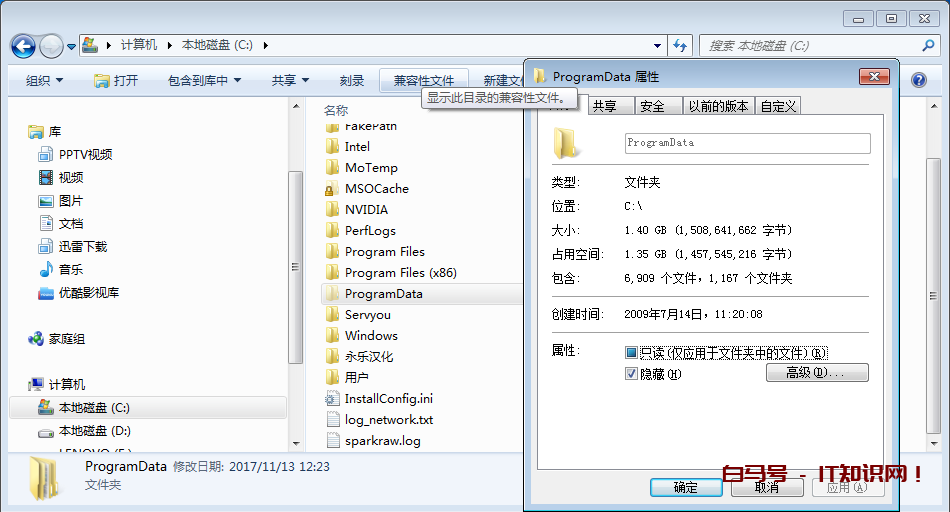Image resolution: width=950 pixels, height=512 pixels.
Task: Click the 音乐 library icon
Action: click(46, 270)
